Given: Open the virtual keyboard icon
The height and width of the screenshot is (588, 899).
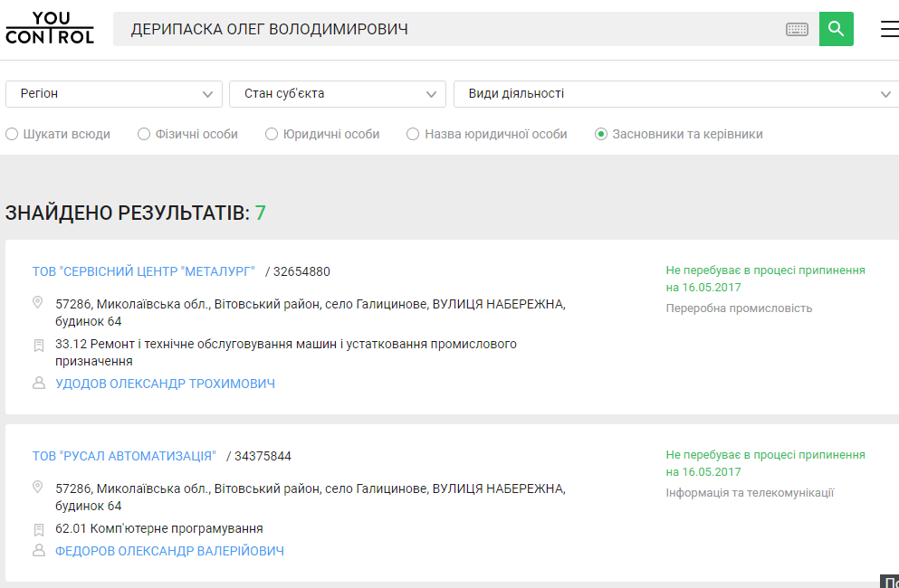Looking at the screenshot, I should click(x=797, y=30).
